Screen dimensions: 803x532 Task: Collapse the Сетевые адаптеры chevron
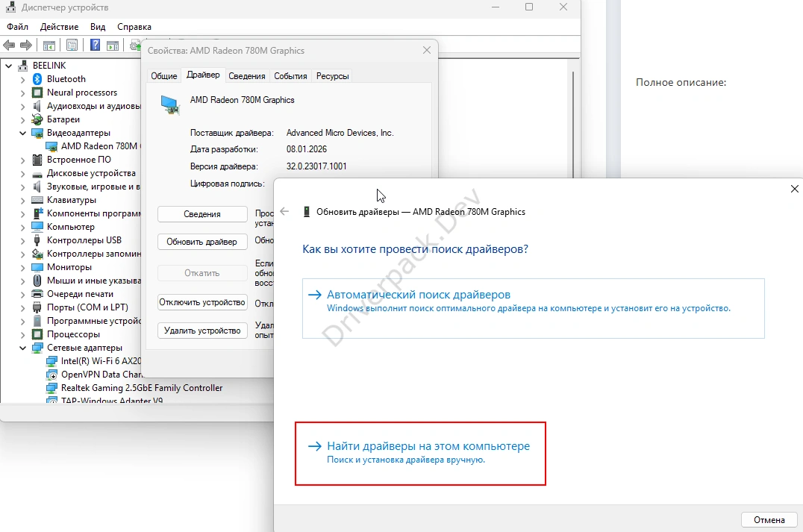(x=22, y=348)
